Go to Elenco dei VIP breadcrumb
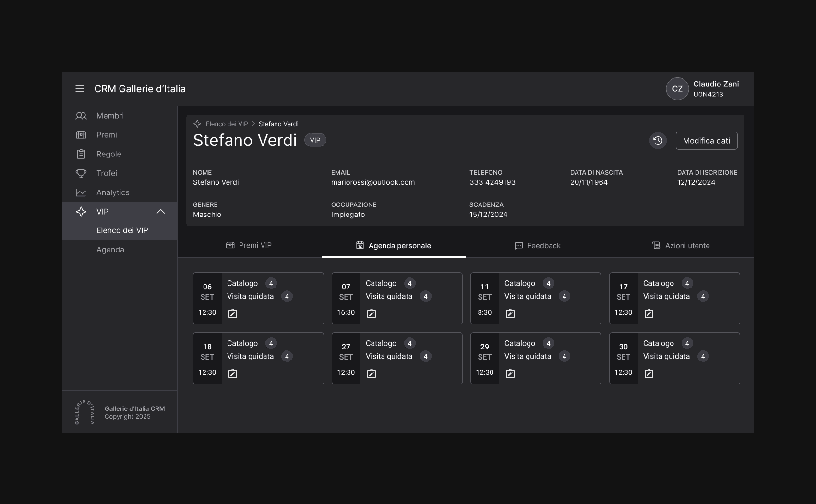Screen dimensions: 816x504 (x=227, y=124)
